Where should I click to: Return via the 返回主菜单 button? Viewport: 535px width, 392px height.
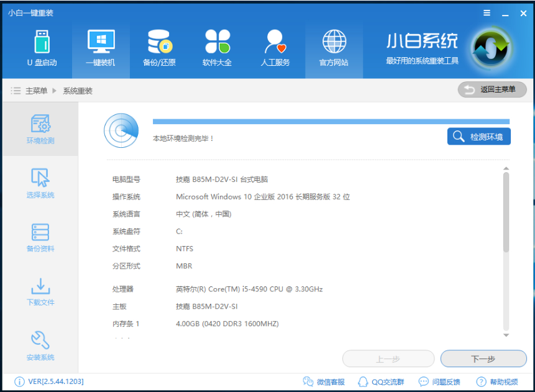tap(492, 89)
